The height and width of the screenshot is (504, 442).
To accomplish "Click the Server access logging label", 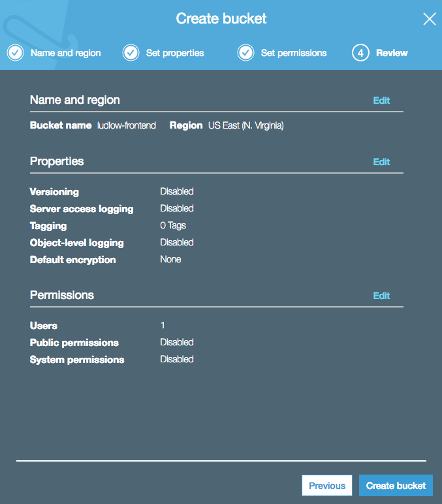I will [x=82, y=209].
